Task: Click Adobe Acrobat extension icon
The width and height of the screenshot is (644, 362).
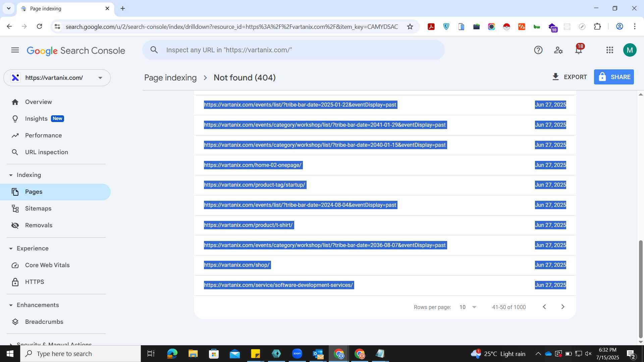Action: click(431, 27)
